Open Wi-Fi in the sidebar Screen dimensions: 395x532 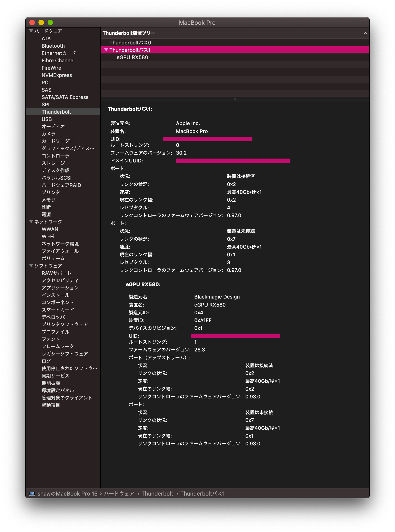click(48, 236)
